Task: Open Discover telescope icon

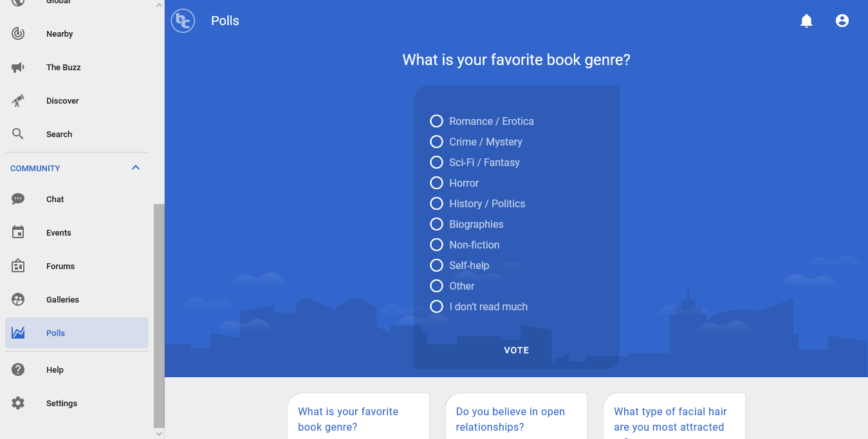Action: click(18, 100)
